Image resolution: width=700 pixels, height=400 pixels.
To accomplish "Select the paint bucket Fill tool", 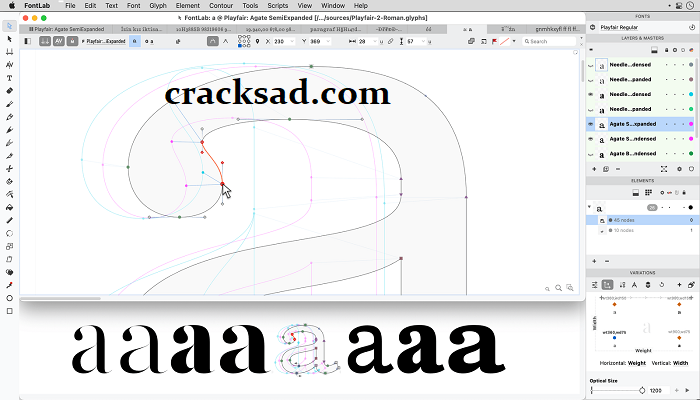I will 9,208.
